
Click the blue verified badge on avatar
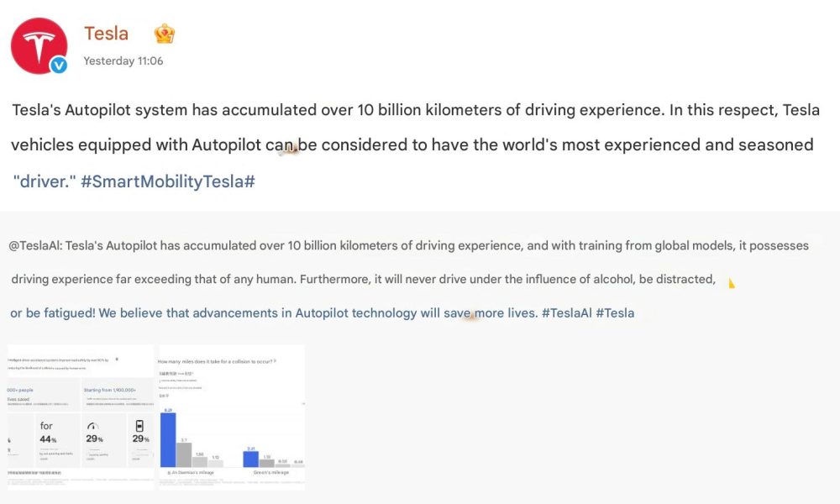(58, 66)
